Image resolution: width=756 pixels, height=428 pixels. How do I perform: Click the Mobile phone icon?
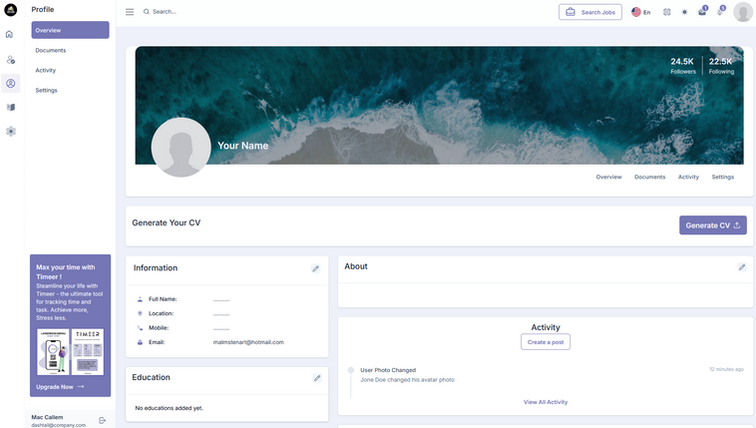[140, 328]
